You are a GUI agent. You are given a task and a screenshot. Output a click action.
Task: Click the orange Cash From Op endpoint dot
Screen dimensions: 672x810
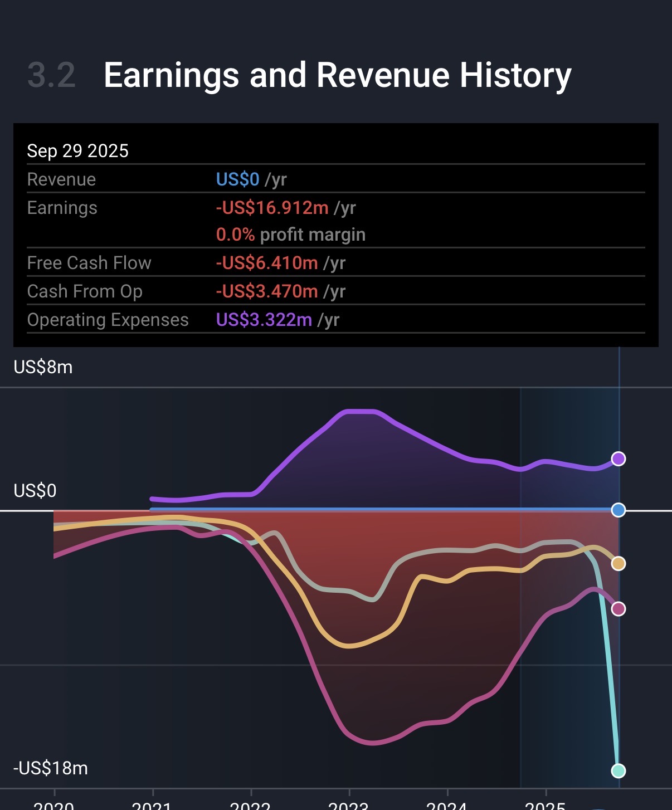[618, 563]
